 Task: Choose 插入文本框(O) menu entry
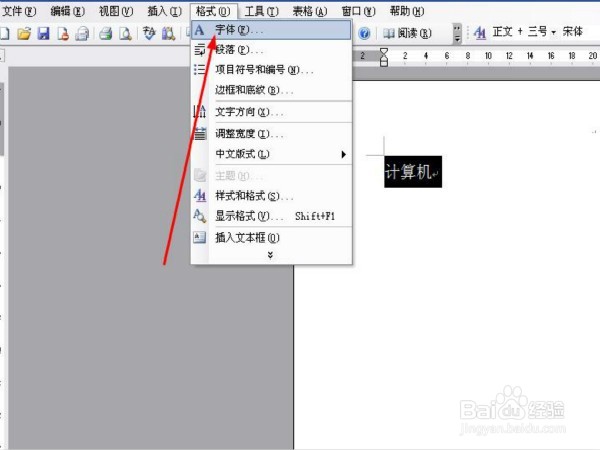271,238
